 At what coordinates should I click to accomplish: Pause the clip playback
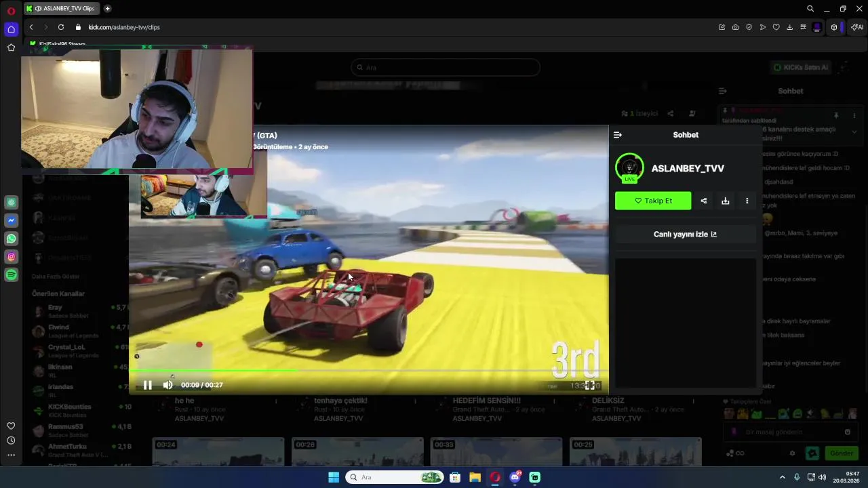[148, 385]
